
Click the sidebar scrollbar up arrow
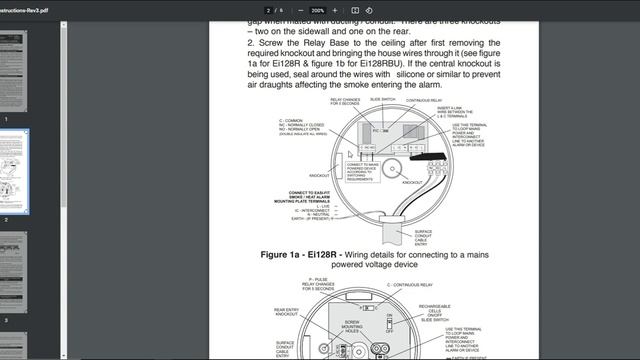tap(63, 24)
